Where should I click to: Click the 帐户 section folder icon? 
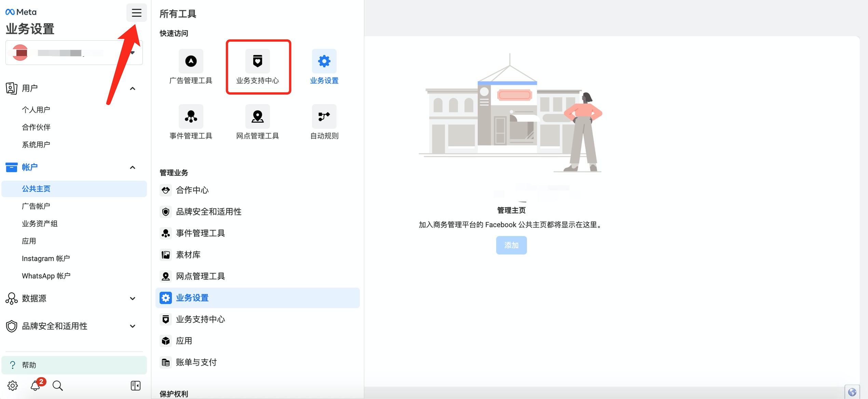(11, 167)
